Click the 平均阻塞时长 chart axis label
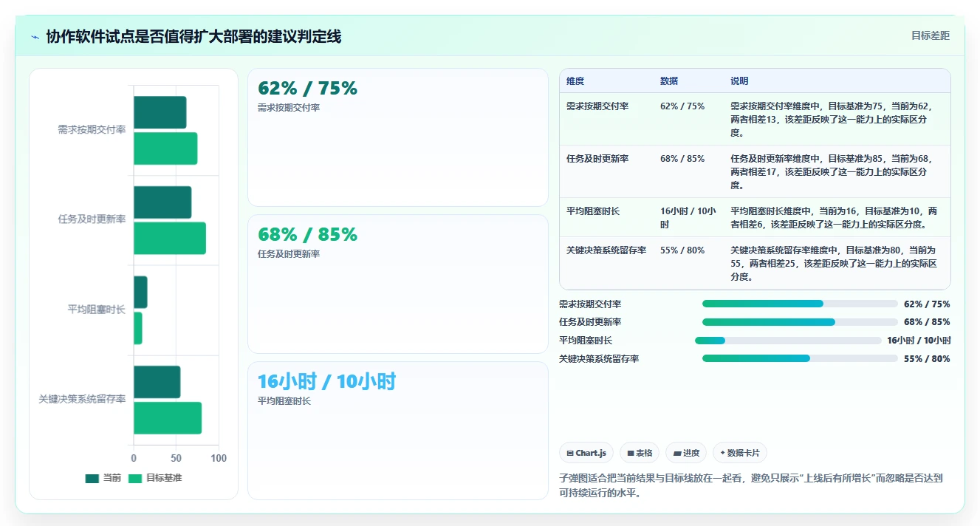This screenshot has height=526, width=980. point(97,310)
